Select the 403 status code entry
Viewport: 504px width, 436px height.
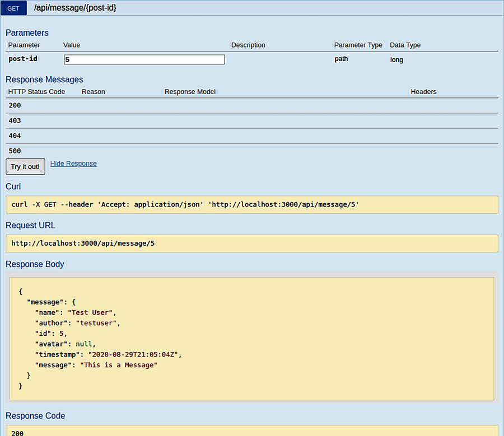[15, 120]
